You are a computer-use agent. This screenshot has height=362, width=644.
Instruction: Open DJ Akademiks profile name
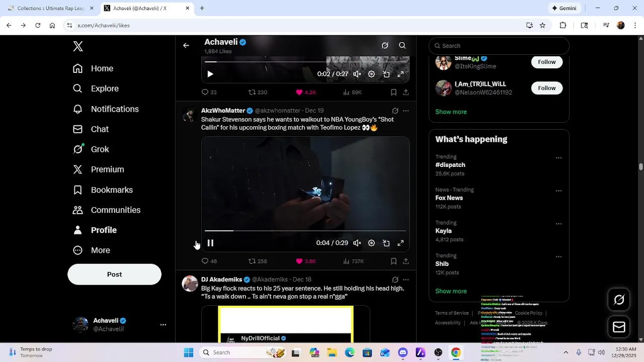(221, 280)
